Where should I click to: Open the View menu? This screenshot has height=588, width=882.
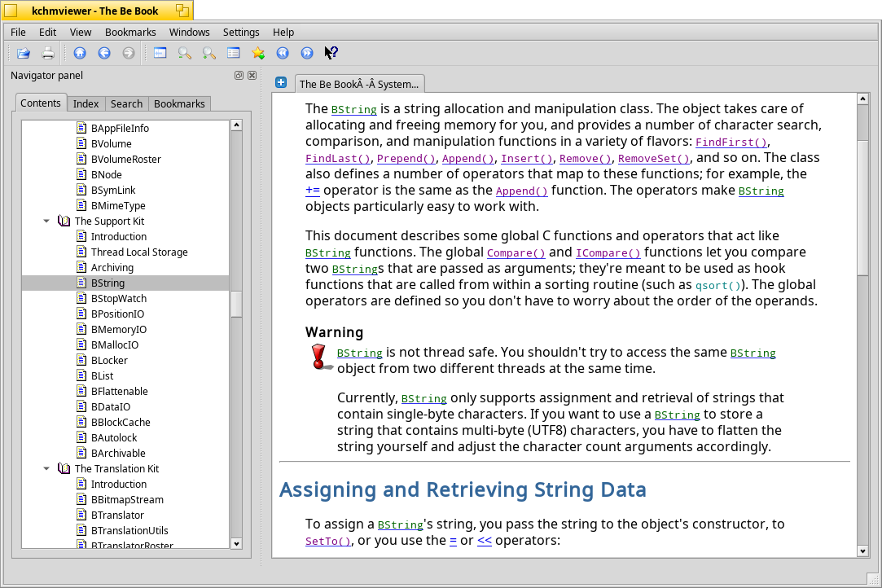[x=81, y=32]
